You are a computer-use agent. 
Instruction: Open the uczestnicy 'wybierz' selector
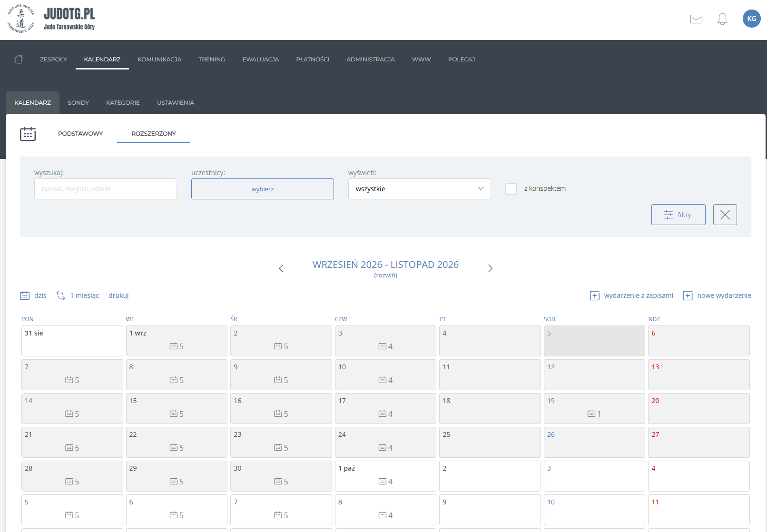263,189
